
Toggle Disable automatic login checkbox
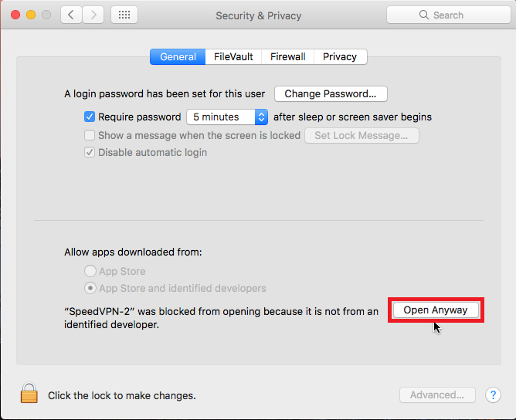tap(90, 152)
